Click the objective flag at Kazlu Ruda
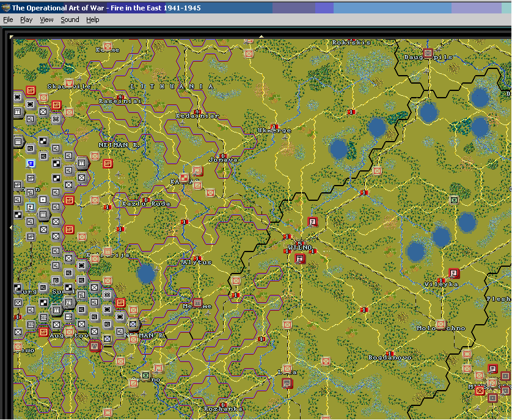The height and width of the screenshot is (420, 512). pyautogui.click(x=146, y=200)
